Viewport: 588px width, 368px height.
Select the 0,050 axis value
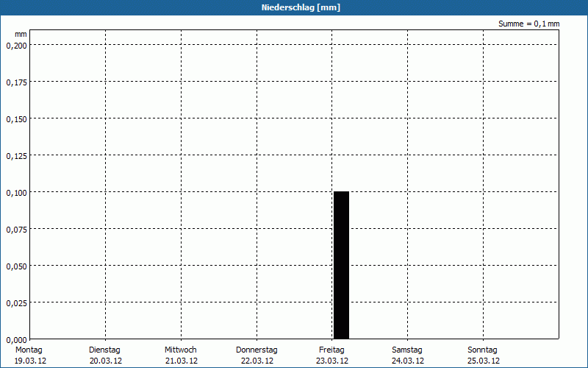point(16,266)
